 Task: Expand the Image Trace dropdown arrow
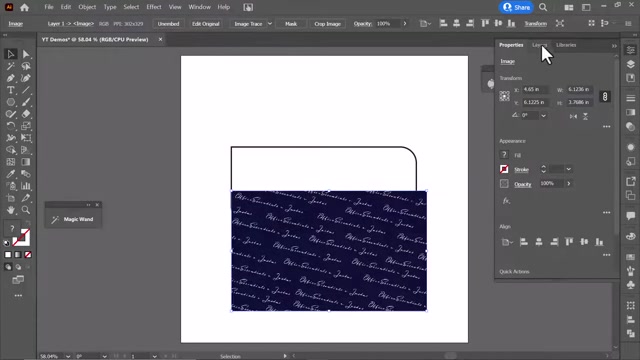pyautogui.click(x=269, y=24)
